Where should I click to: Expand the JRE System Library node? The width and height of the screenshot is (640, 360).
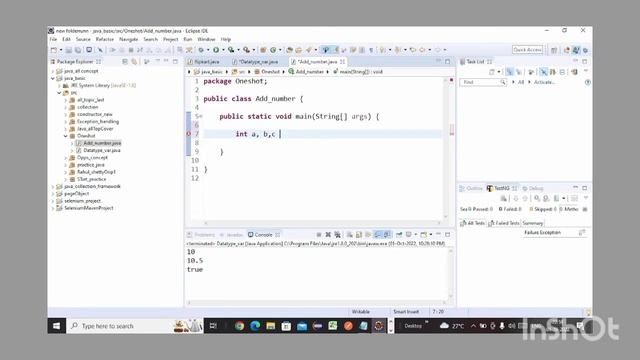tap(59, 86)
